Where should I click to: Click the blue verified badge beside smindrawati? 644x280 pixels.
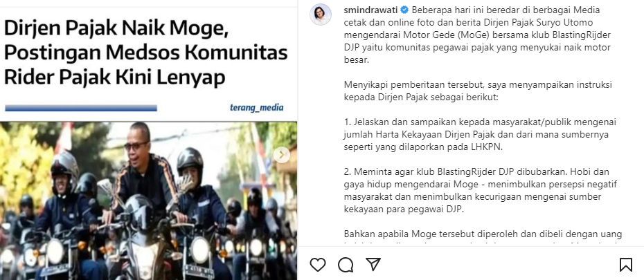click(404, 10)
